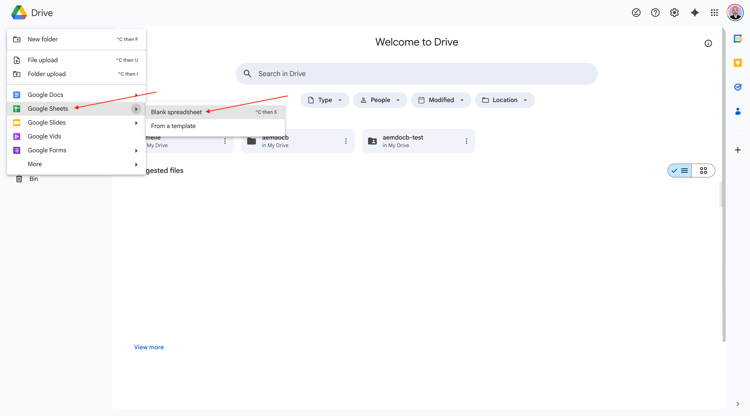This screenshot has width=750, height=416.
Task: Open the aemdocb folder
Action: pyautogui.click(x=298, y=141)
